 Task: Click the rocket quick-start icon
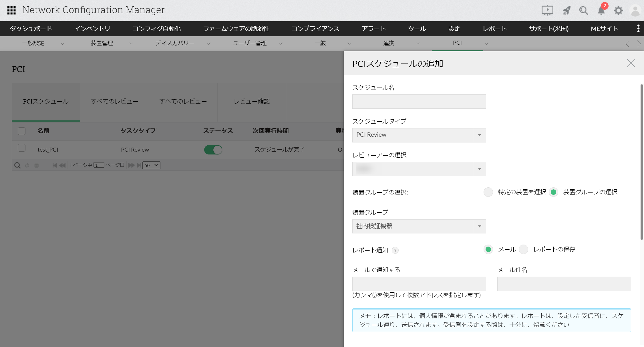pos(566,11)
